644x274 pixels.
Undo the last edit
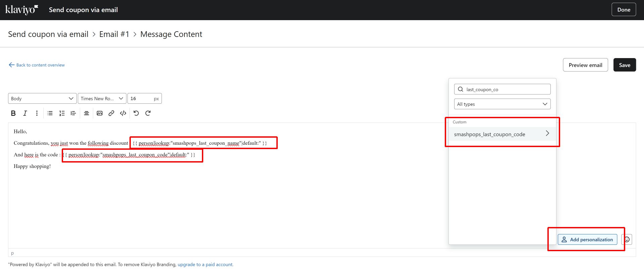[x=136, y=113]
